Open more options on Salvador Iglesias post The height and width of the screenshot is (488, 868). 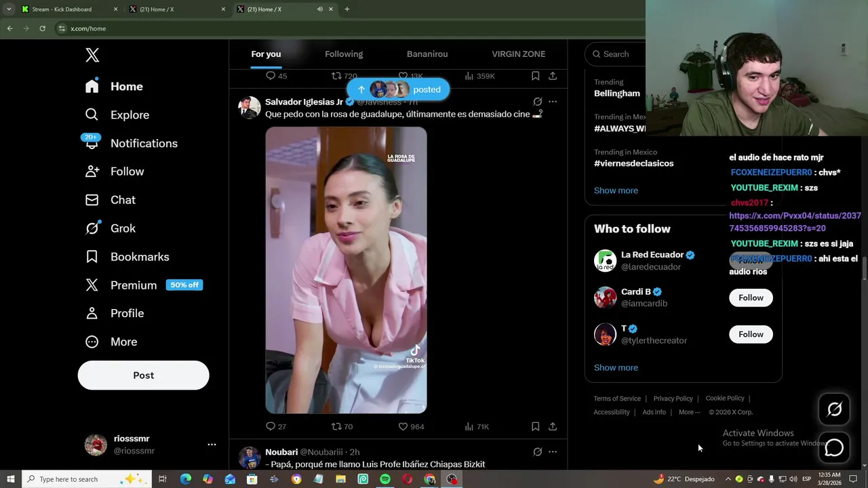point(553,102)
